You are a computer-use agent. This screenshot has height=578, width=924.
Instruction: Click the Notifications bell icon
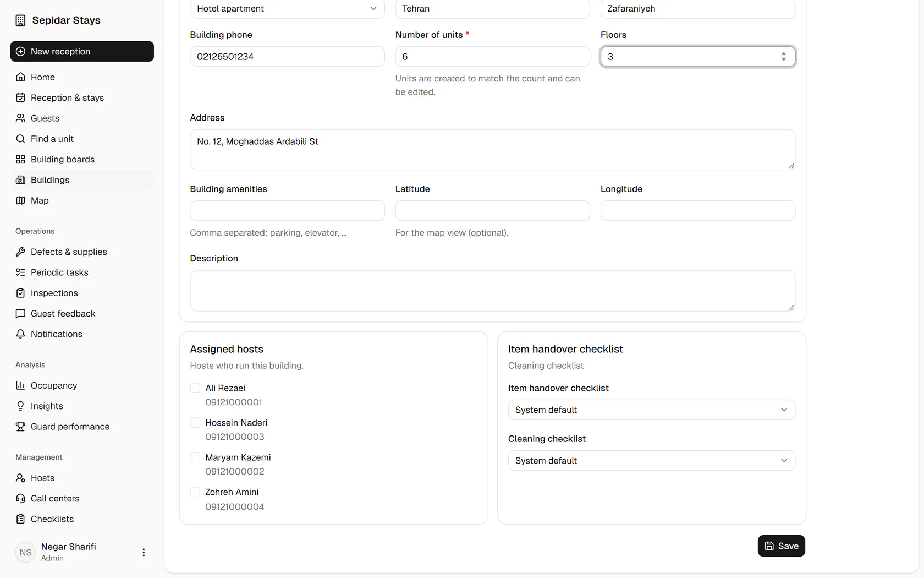click(x=20, y=334)
